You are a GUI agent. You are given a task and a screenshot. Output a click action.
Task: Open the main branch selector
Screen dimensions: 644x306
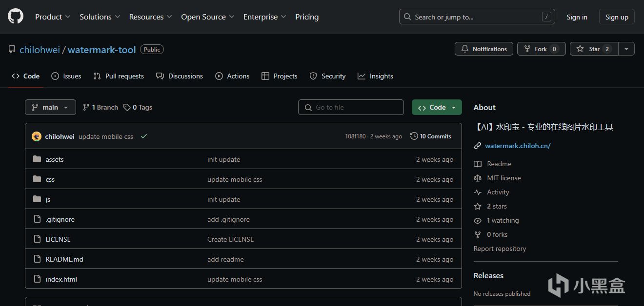(50, 107)
